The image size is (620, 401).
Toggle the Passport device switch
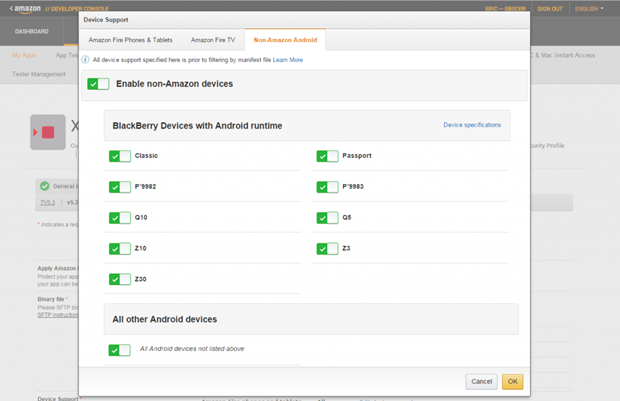click(327, 156)
